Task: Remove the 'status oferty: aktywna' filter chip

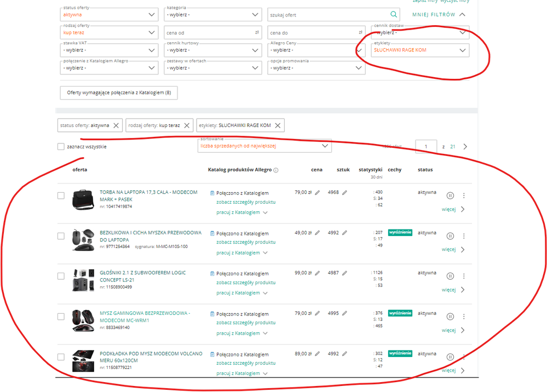Action: 116,125
